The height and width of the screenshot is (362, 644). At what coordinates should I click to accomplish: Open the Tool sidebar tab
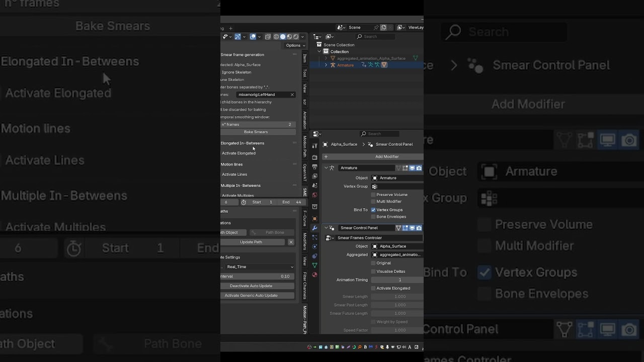coord(304,73)
